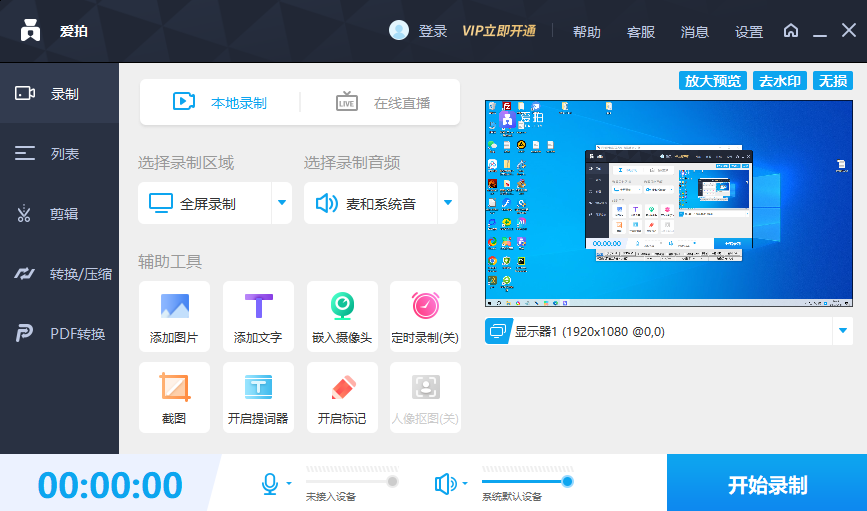Open the 录制 recording section

pyautogui.click(x=59, y=93)
